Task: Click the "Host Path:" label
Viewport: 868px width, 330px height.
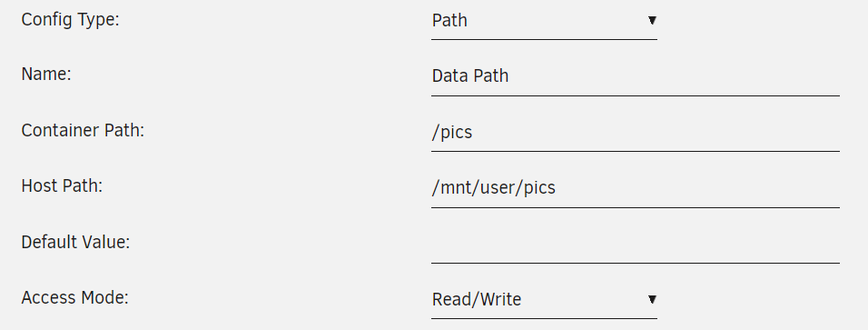Action: click(x=62, y=185)
